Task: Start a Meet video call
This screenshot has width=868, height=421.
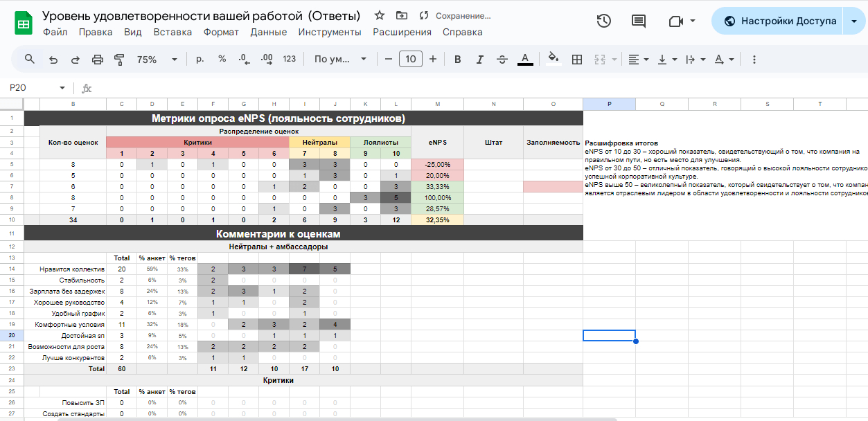Action: 676,21
